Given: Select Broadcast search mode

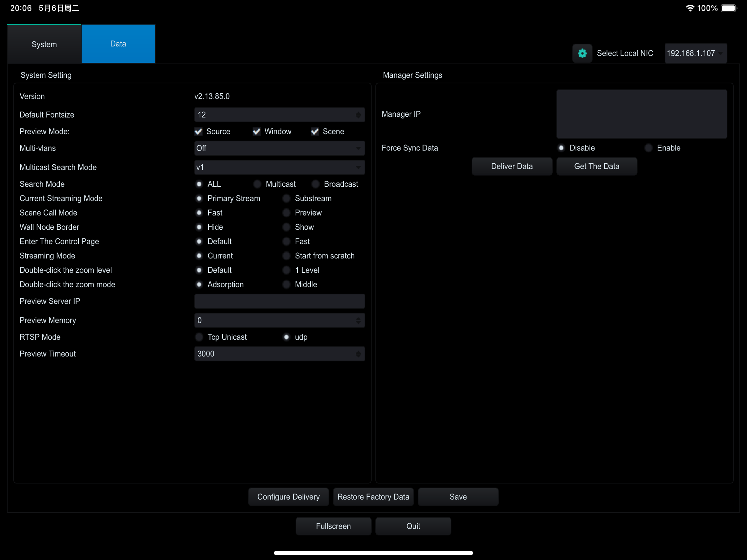Looking at the screenshot, I should point(316,184).
